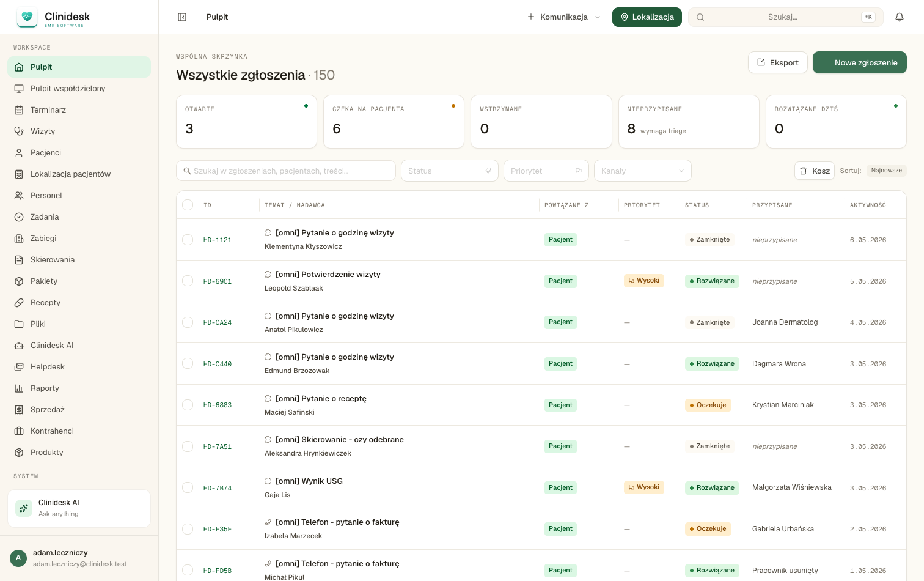Select the checkbox for ticket HD-7B74

188,488
